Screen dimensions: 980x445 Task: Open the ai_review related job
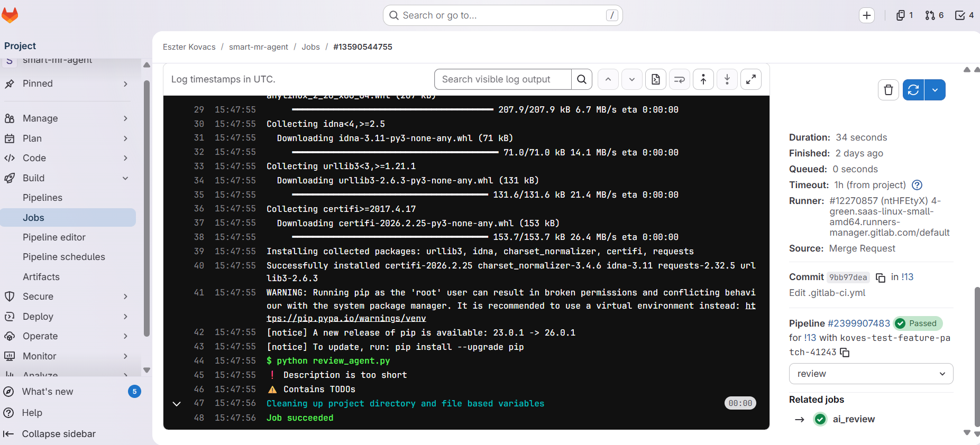point(854,419)
